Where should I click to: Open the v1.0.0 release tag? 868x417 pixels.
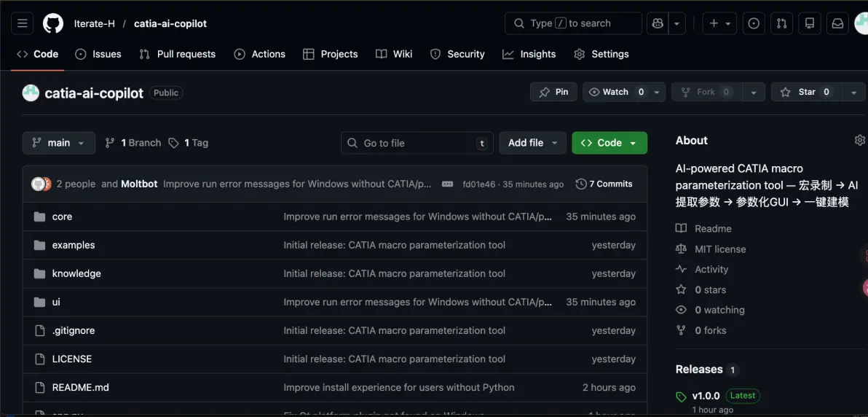tap(706, 396)
